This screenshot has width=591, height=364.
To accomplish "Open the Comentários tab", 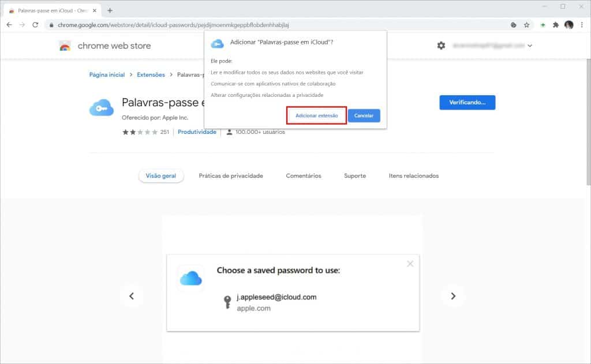I will point(304,176).
